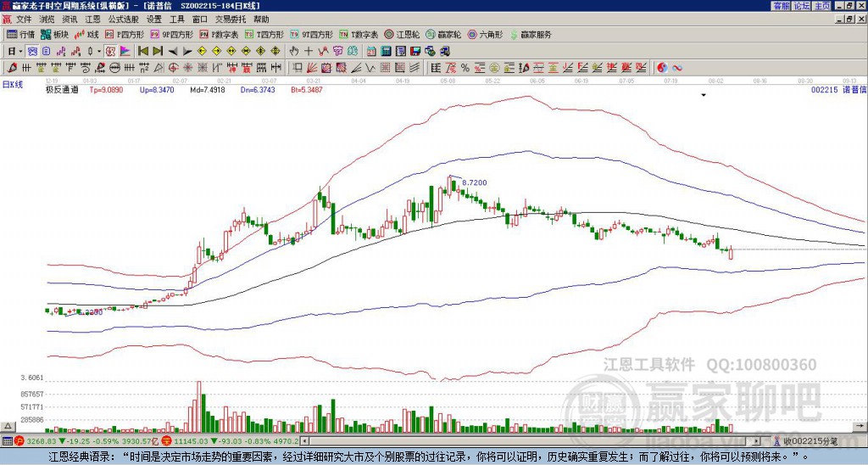This screenshot has width=868, height=465.
Task: Open the 赢家轮 tool
Action: [443, 34]
